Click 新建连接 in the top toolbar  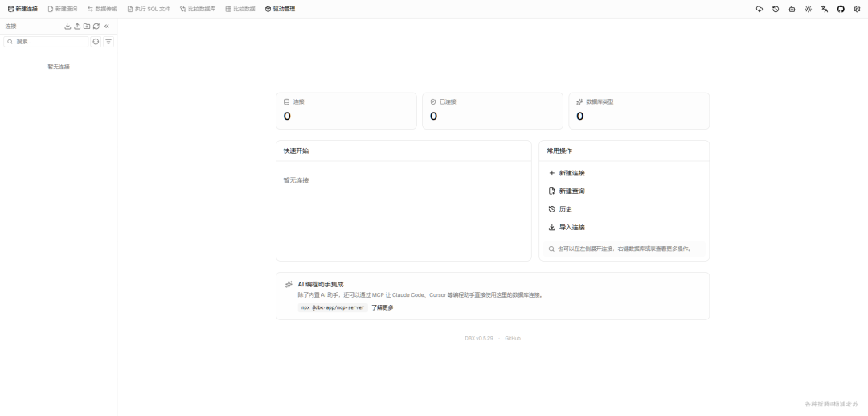click(x=23, y=9)
